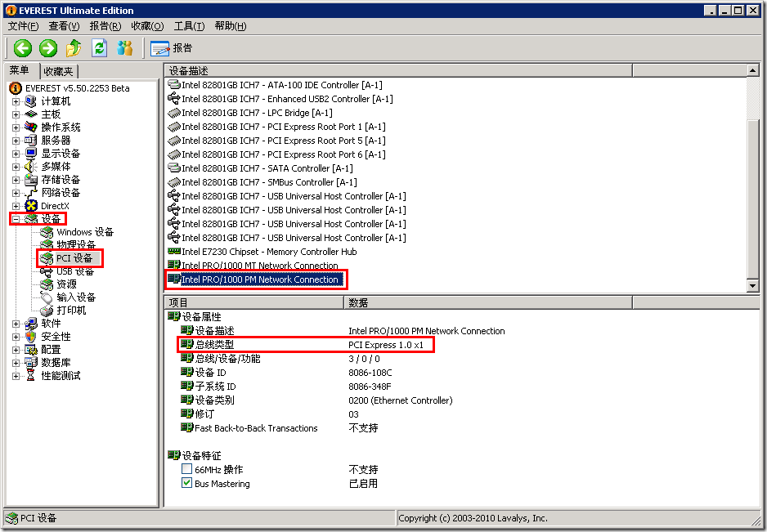The width and height of the screenshot is (767, 532).
Task: Select the 总线类型 property row
Action: pos(306,345)
